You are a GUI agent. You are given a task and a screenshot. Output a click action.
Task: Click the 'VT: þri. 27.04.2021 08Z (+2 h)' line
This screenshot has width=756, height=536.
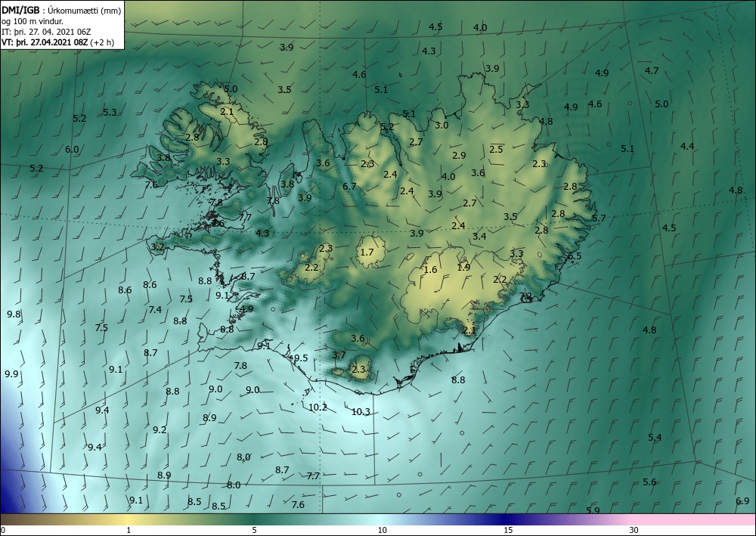[58, 42]
